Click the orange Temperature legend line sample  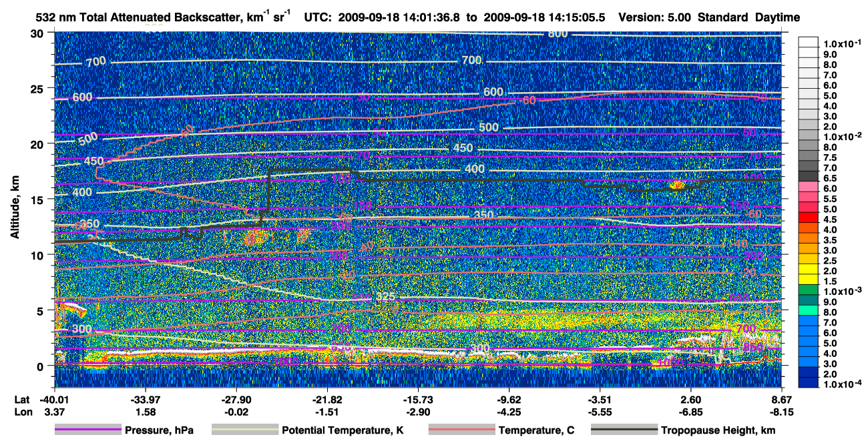[462, 430]
